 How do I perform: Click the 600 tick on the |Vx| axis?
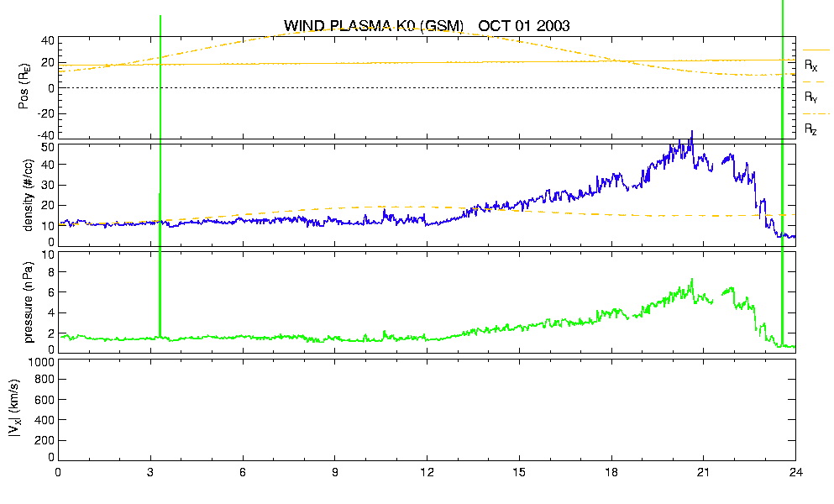pos(45,400)
